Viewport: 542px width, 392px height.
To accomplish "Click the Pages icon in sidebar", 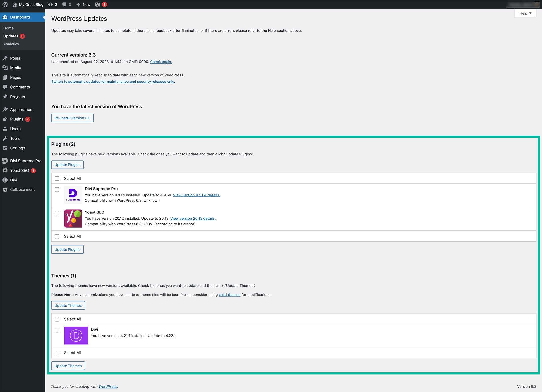I will tap(5, 77).
